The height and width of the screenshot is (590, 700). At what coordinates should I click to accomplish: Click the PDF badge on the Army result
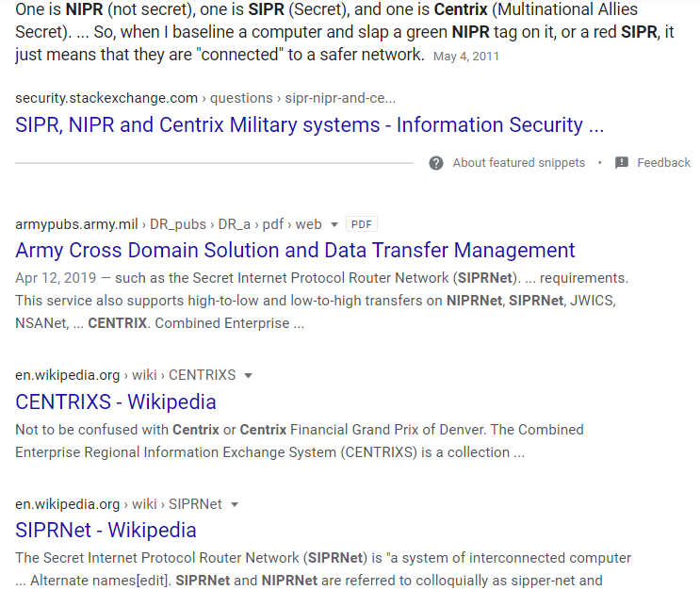[x=362, y=224]
